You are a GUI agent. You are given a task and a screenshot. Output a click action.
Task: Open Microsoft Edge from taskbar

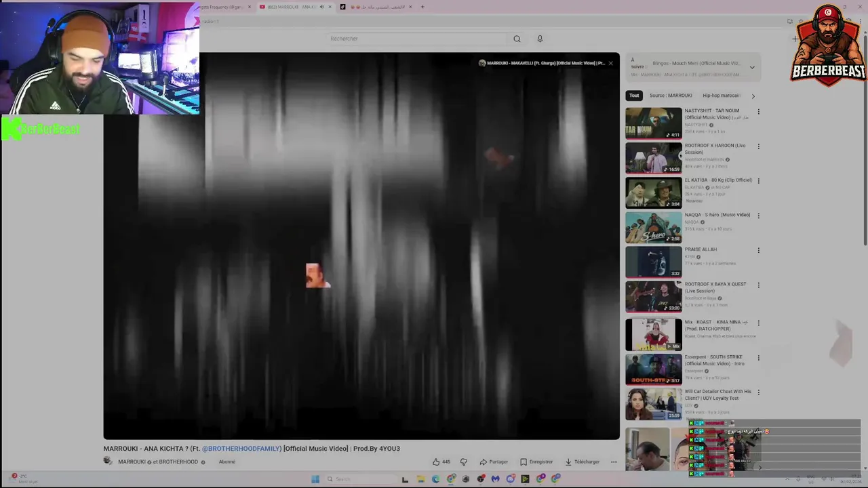click(x=435, y=479)
